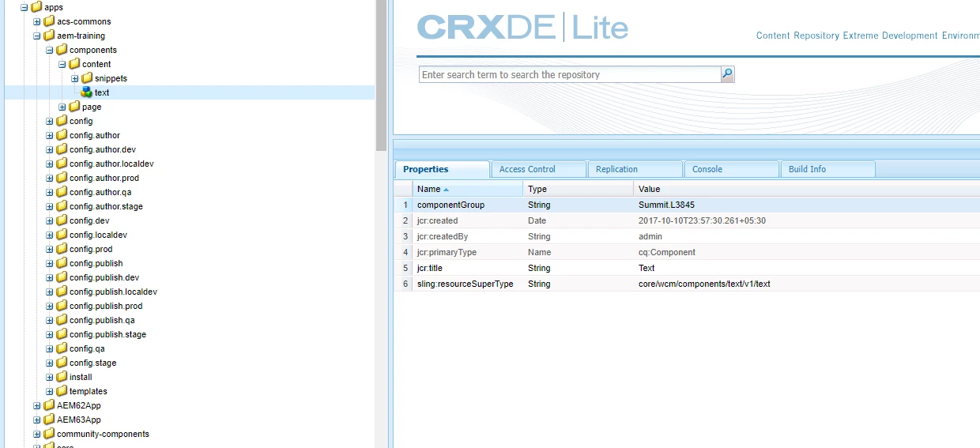Open the Replication tab
Image resolution: width=980 pixels, height=448 pixels.
click(x=635, y=169)
